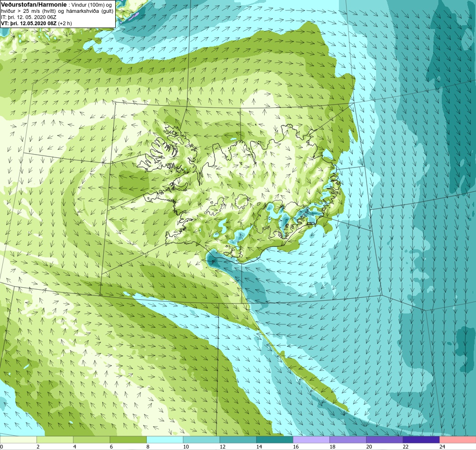Click the 2–4 m/s light green swatch
The width and height of the screenshot is (476, 450).
click(55, 440)
